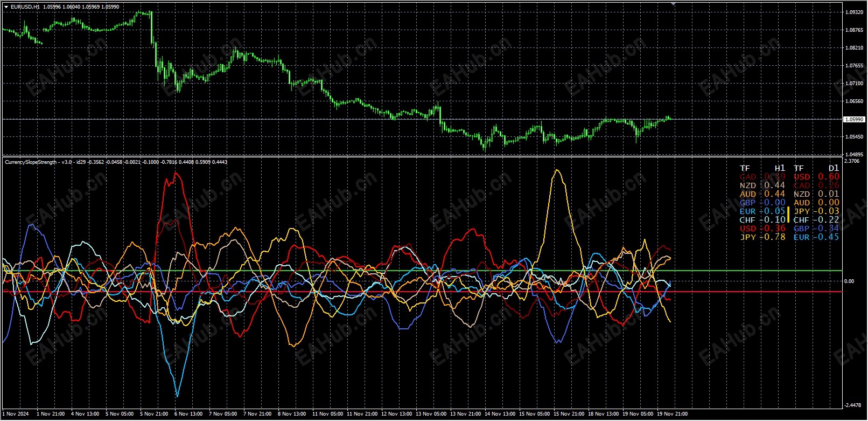Click the 15 Nov 21:00 time label
Viewport: 868px width, 421px height.
(x=569, y=414)
